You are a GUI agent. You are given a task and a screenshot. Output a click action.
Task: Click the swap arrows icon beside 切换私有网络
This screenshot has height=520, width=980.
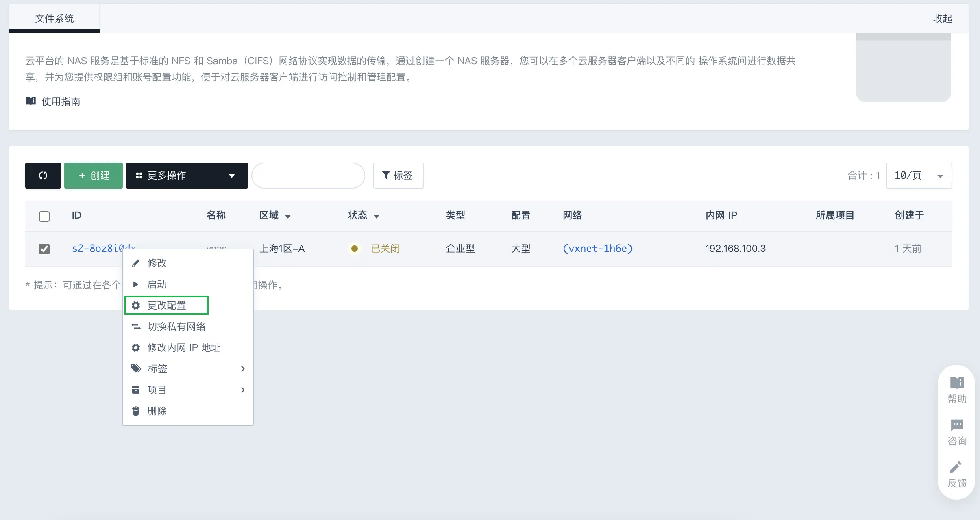pos(136,326)
